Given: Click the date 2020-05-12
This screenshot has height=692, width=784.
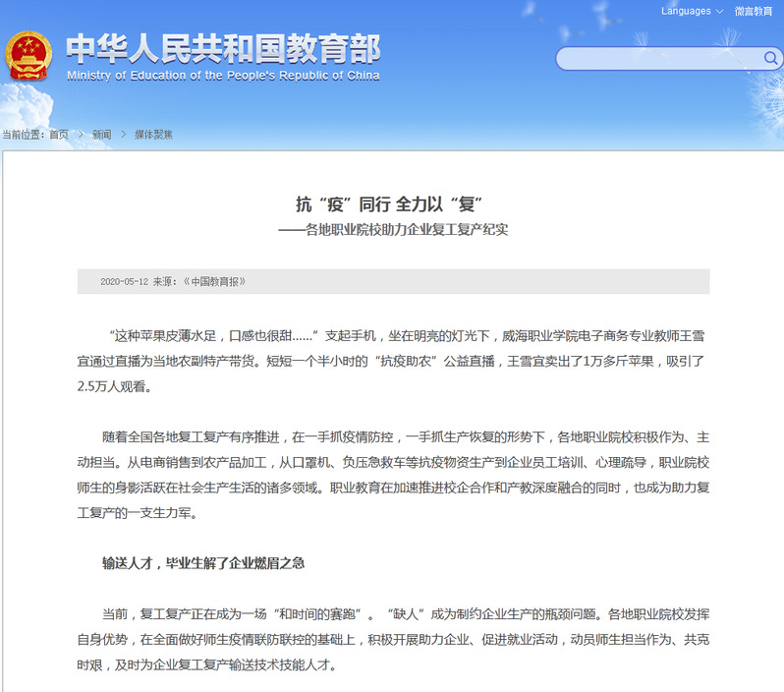Looking at the screenshot, I should tap(124, 282).
